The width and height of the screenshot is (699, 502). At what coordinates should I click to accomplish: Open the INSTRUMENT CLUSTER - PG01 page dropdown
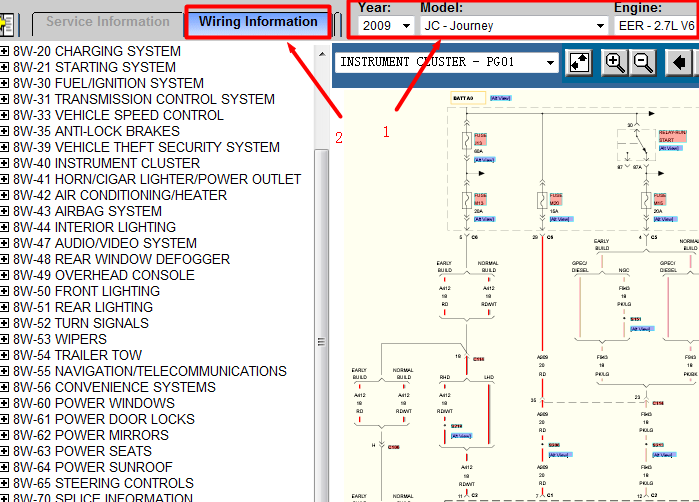(447, 62)
